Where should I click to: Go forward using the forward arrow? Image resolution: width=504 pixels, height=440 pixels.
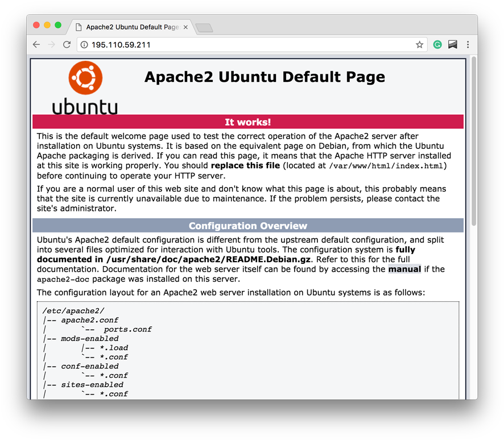tap(52, 44)
